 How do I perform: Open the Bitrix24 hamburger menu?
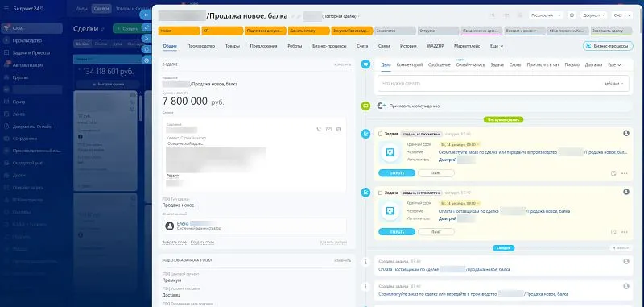pyautogui.click(x=6, y=8)
